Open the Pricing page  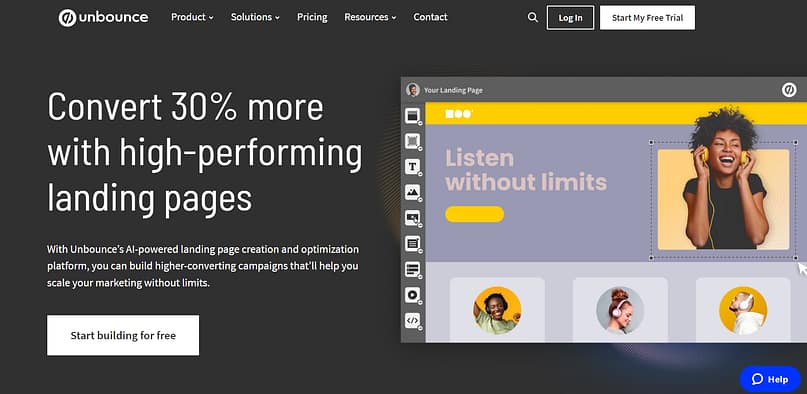312,17
